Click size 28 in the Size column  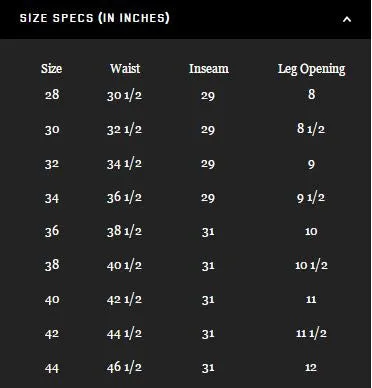(52, 95)
